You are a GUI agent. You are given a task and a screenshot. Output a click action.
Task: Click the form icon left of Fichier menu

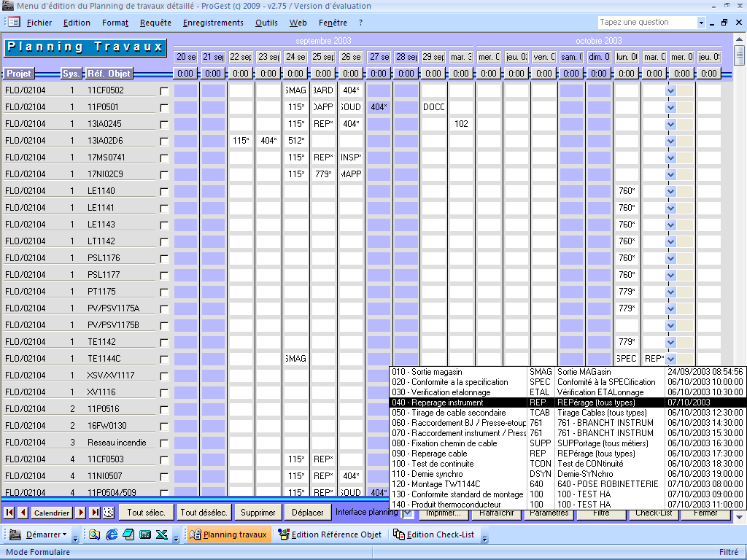coord(13,22)
